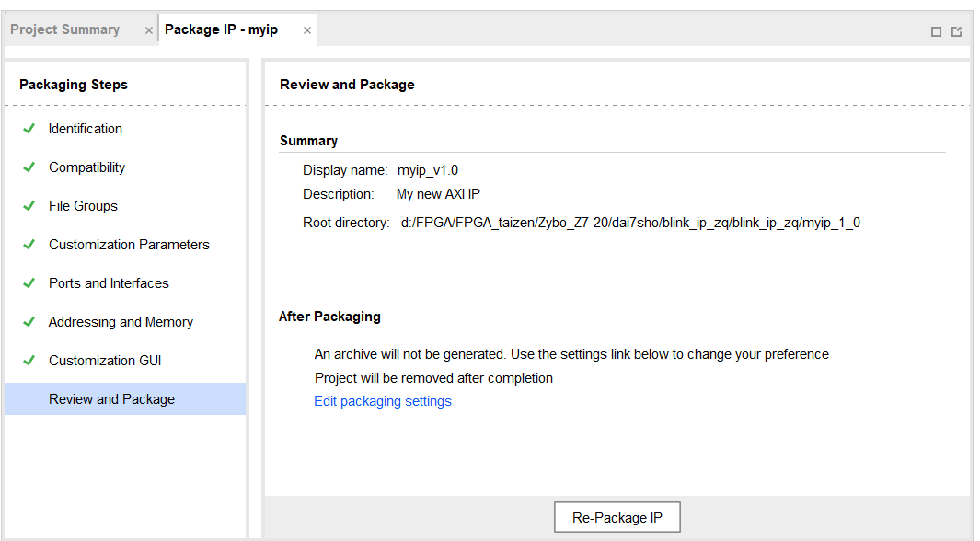Click the checkmark beside Ports and Interfaces
Viewport: 980px width, 541px height.
[29, 283]
